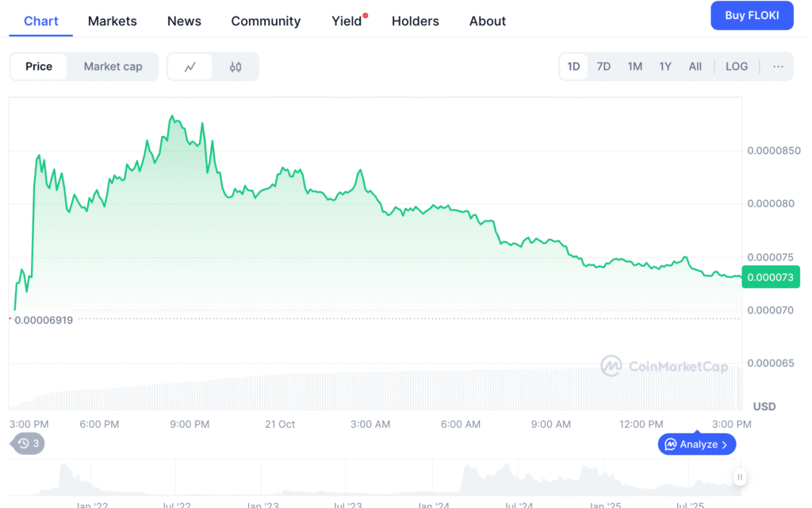
Task: Click the Analyze button
Action: tap(697, 444)
